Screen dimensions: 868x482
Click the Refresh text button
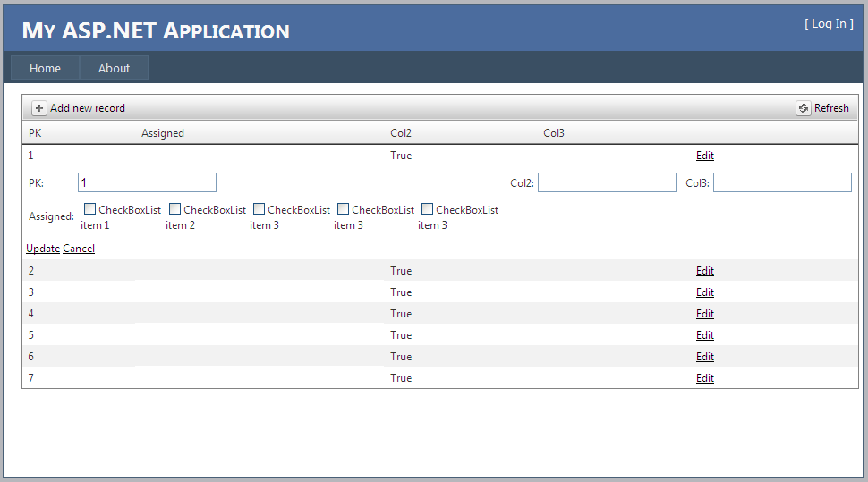tap(831, 108)
